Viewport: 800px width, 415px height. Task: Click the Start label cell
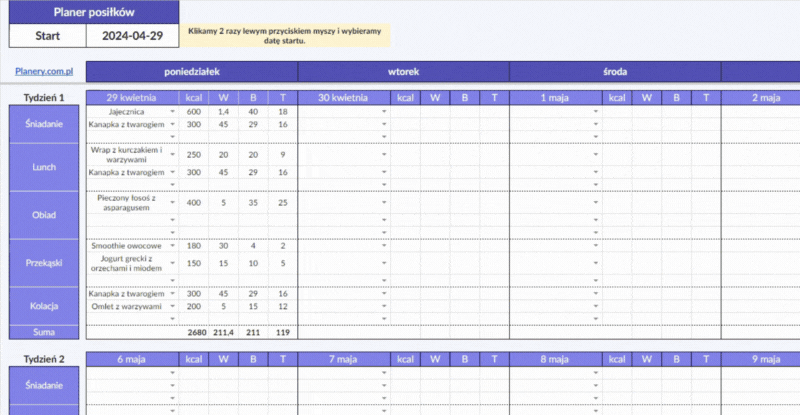(47, 36)
